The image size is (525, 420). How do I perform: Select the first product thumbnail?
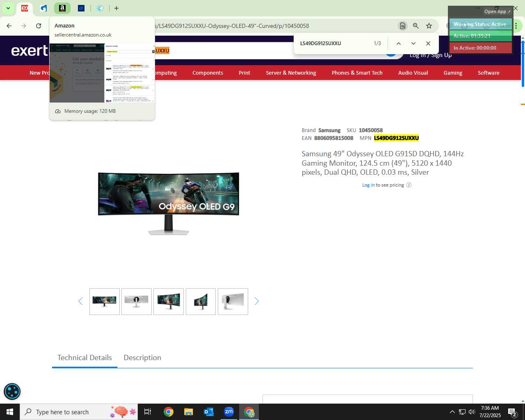point(105,301)
